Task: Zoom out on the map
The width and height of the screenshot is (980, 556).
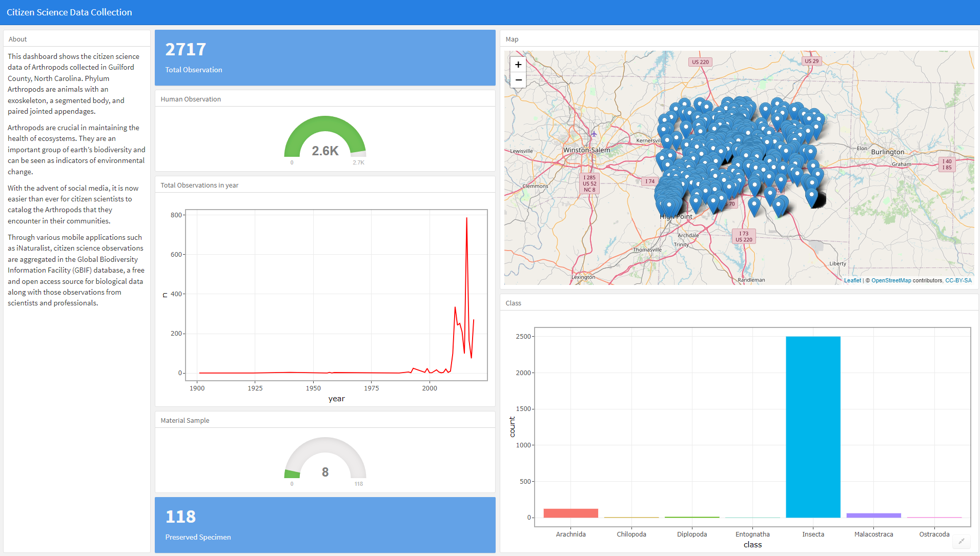Action: (518, 80)
